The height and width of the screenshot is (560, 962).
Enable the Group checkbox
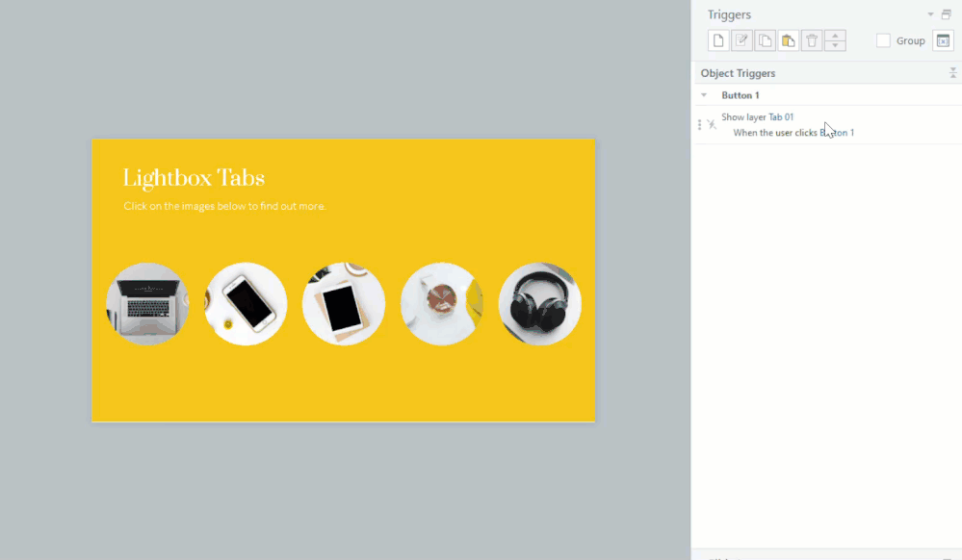(883, 40)
